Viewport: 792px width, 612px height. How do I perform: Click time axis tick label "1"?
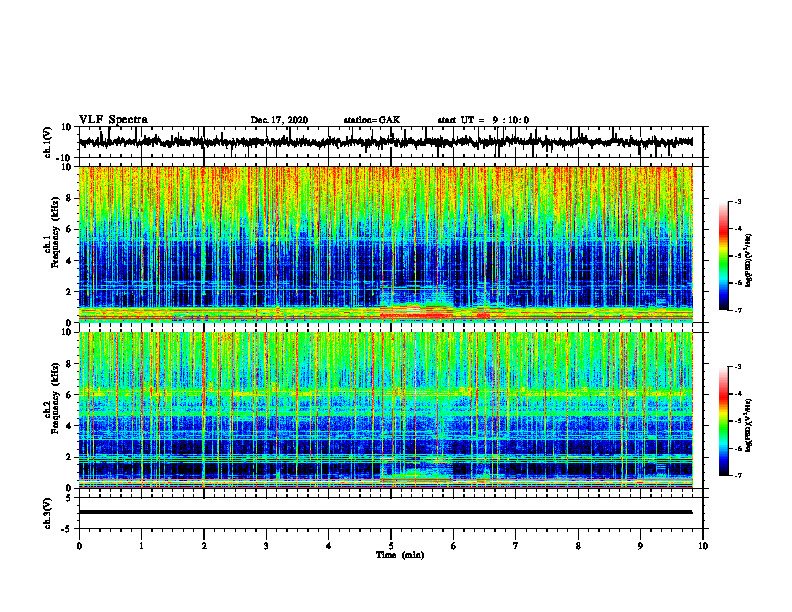(x=141, y=546)
